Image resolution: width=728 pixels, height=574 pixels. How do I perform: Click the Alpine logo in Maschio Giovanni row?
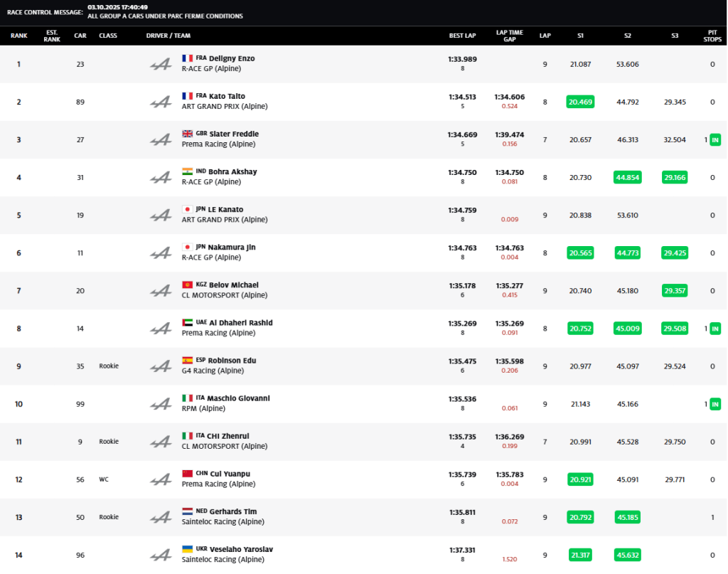coord(161,404)
